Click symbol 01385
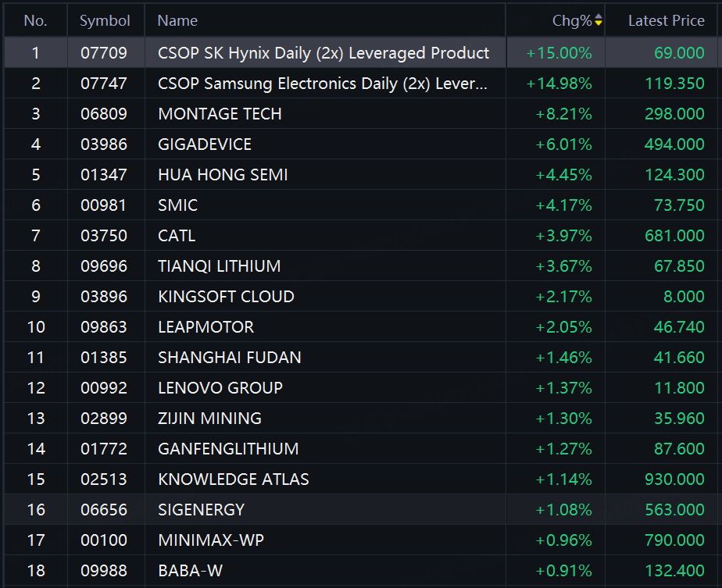722x588 pixels. pyautogui.click(x=104, y=358)
